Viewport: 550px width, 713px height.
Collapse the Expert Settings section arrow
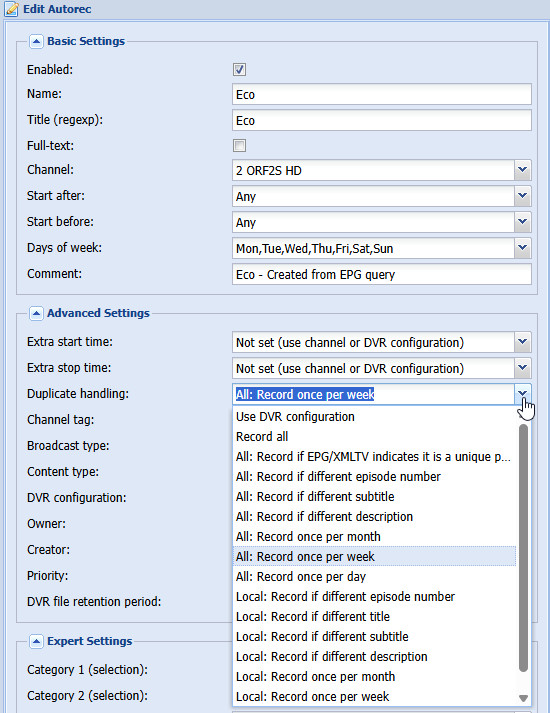coord(36,641)
